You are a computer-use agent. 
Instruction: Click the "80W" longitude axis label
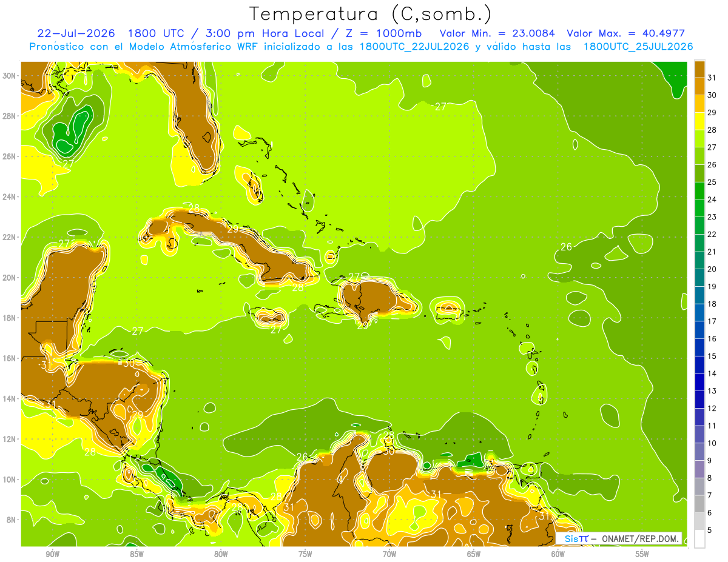click(x=221, y=555)
